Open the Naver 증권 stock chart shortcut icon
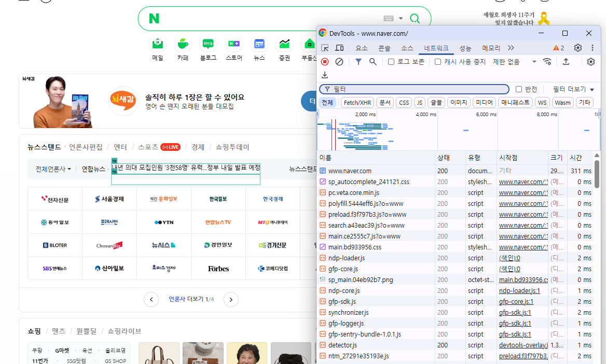 pyautogui.click(x=284, y=44)
